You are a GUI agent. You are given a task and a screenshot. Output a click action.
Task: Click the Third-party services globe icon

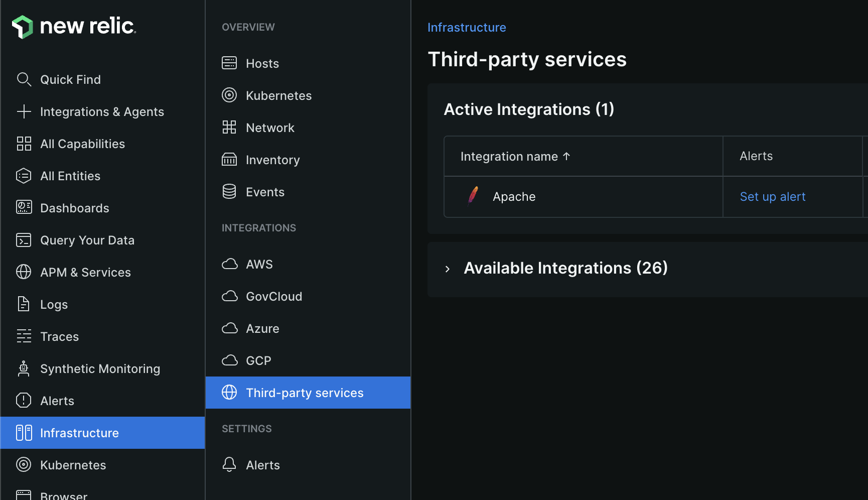[x=229, y=393]
